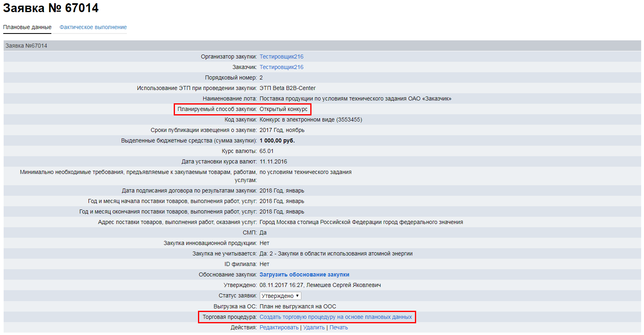
Task: Expand the Статус заявки dropdown
Action: pos(280,296)
